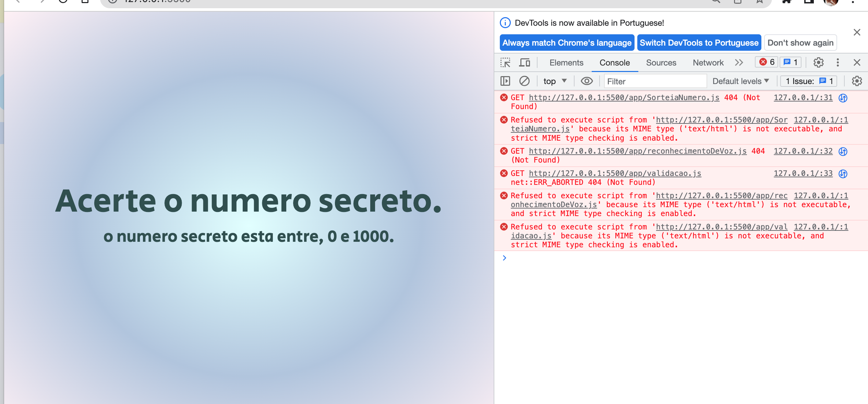The image size is (868, 404).
Task: Click the network request icon for validacao.js
Action: coord(843,174)
